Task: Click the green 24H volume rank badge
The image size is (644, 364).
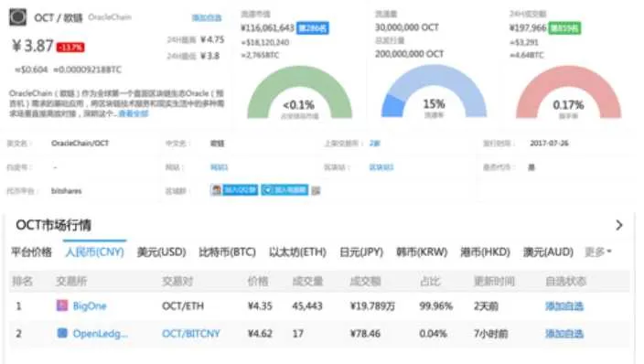Action: point(564,28)
